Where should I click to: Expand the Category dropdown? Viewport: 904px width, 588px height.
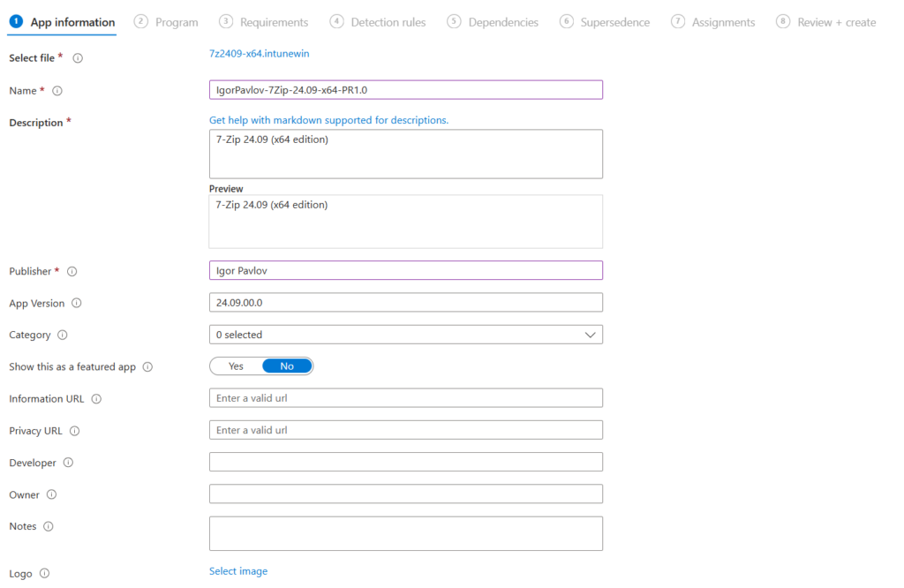pyautogui.click(x=591, y=334)
